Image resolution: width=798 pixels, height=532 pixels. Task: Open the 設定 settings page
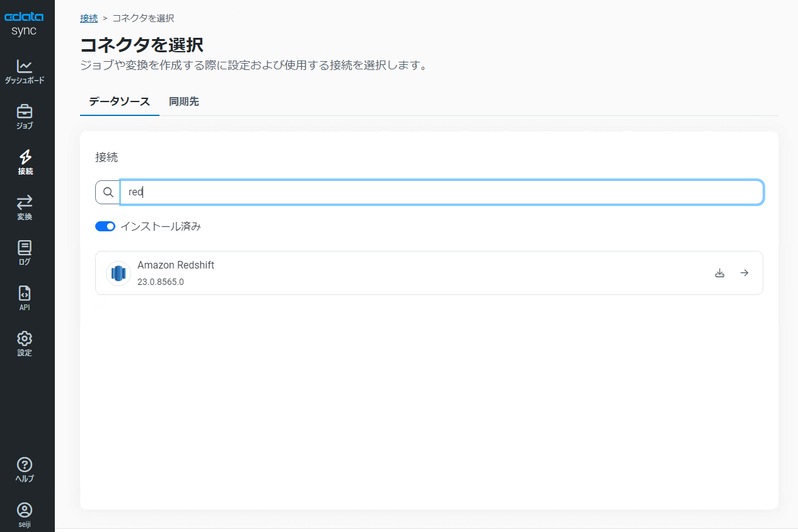coord(25,344)
